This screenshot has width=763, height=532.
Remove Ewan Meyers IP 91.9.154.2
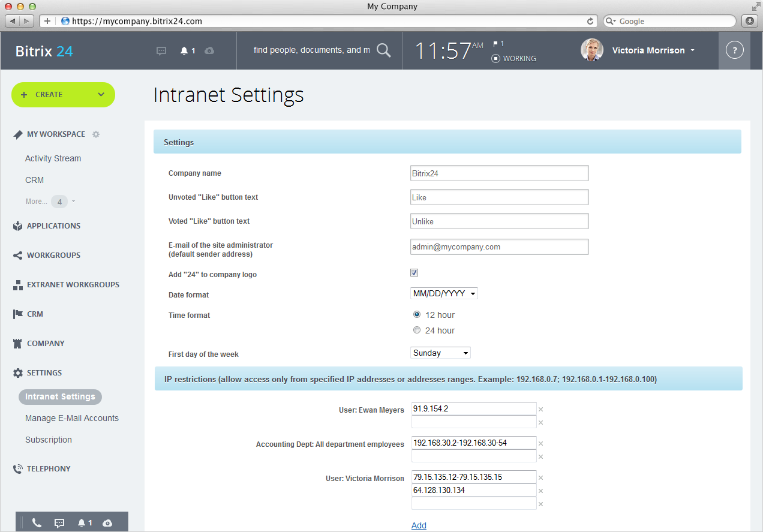[540, 410]
